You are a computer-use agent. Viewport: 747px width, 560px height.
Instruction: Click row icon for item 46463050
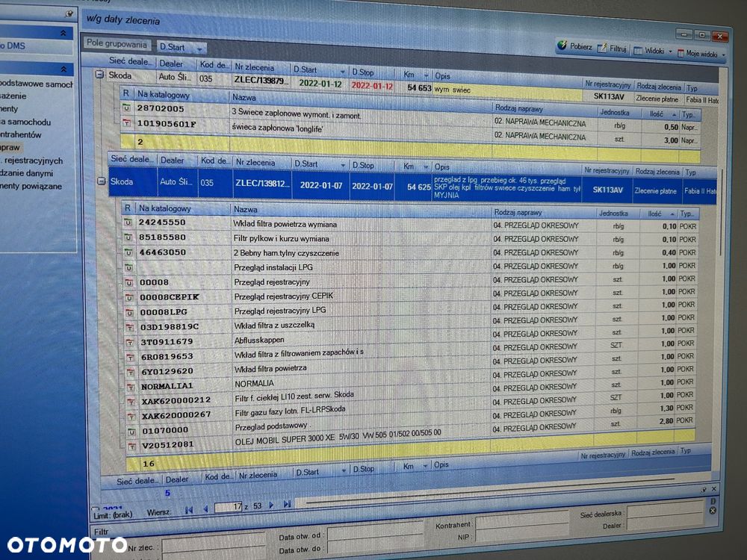pyautogui.click(x=128, y=252)
